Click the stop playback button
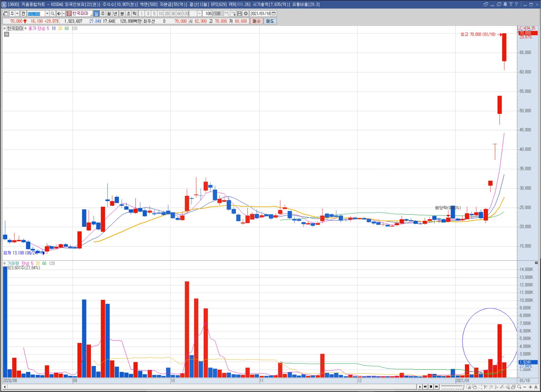Viewport: 541px width, 392px height. tap(431, 387)
